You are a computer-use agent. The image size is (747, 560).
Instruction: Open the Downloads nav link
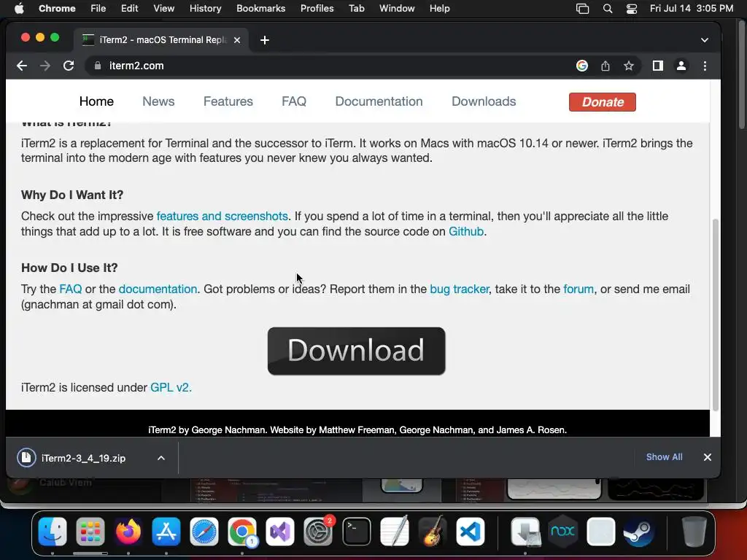(x=484, y=101)
